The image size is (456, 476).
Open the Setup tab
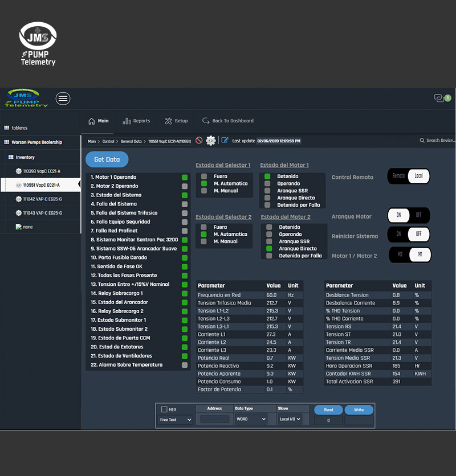pyautogui.click(x=176, y=121)
